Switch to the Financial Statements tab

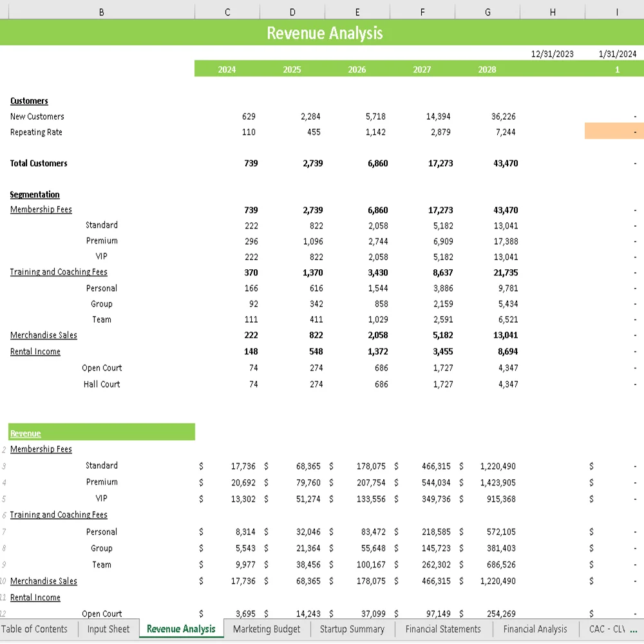point(442,629)
